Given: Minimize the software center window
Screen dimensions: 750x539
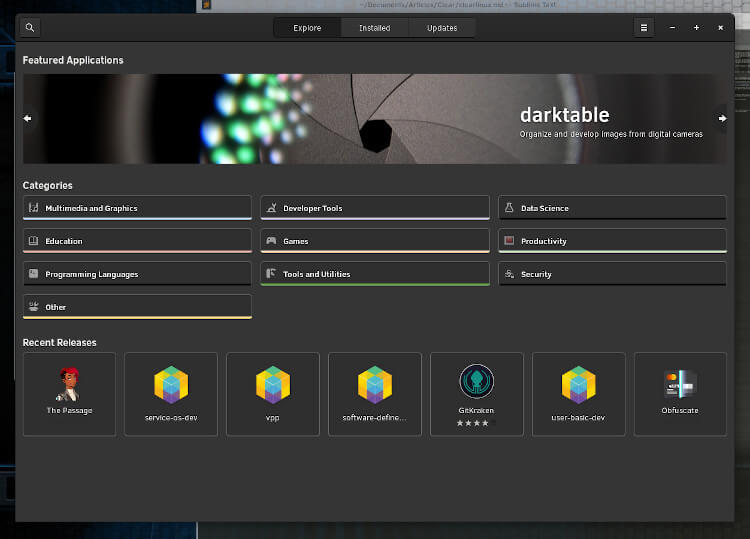Looking at the screenshot, I should (x=672, y=28).
